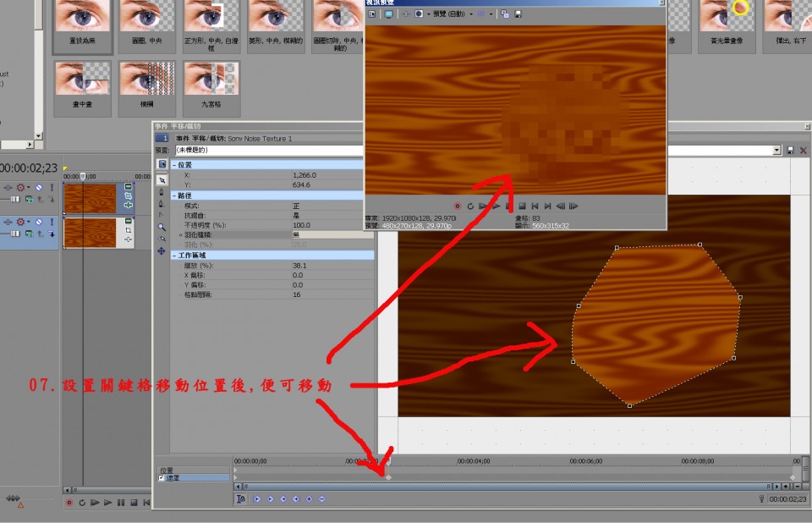Open track motion on the first video track

(x=8, y=187)
